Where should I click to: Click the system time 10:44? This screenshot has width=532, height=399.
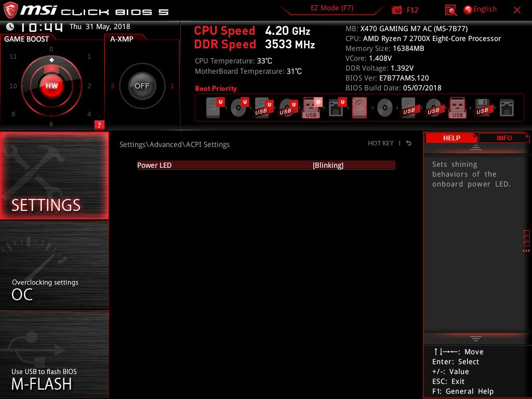point(42,27)
